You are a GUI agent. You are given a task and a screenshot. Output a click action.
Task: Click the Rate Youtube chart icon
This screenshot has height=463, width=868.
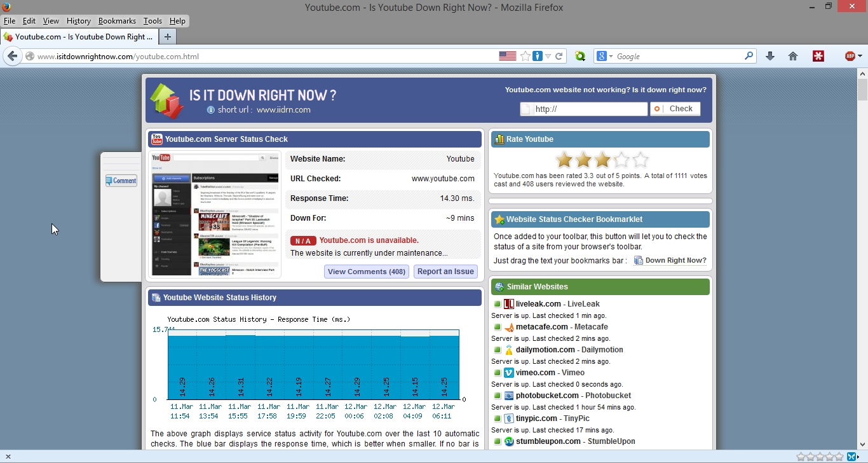[x=499, y=139]
